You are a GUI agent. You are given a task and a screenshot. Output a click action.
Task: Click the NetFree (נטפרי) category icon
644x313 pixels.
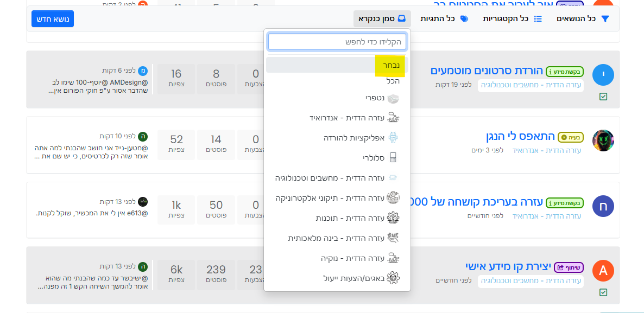393,98
